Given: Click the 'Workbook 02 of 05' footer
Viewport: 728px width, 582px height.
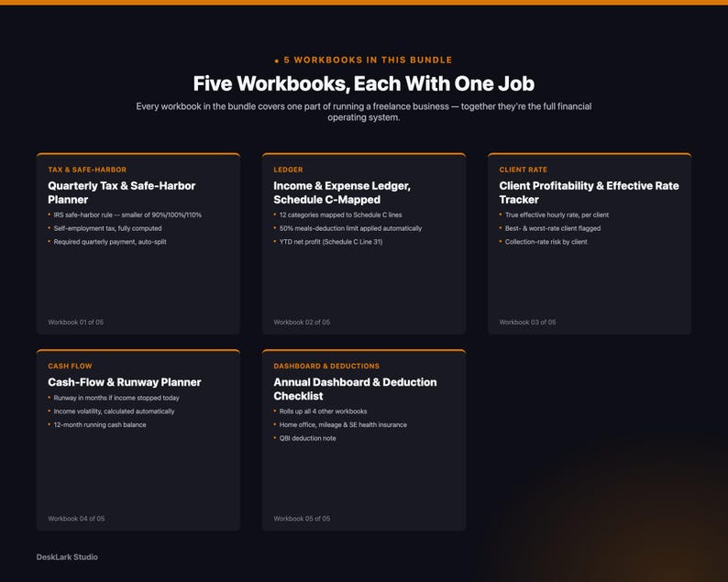Looking at the screenshot, I should click(302, 322).
